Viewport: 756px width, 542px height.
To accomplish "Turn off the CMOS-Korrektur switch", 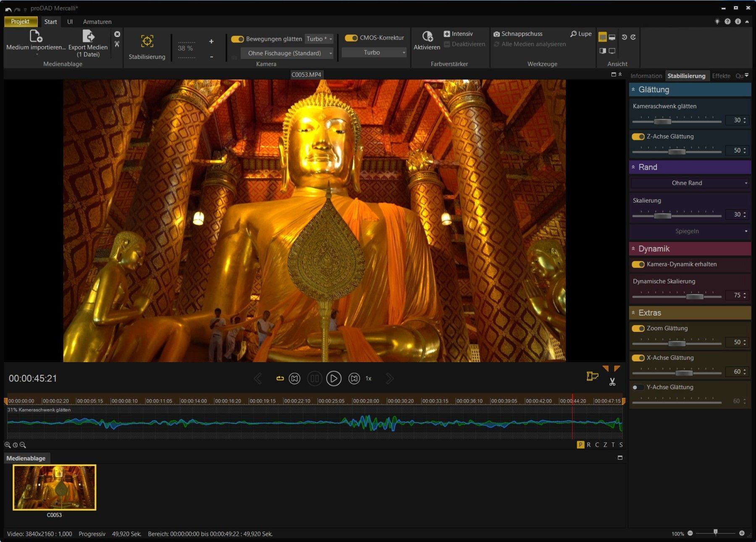I will click(351, 38).
